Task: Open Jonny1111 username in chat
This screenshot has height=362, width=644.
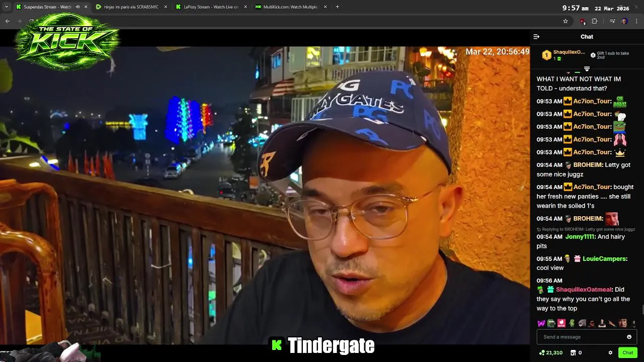Action: coord(580,237)
